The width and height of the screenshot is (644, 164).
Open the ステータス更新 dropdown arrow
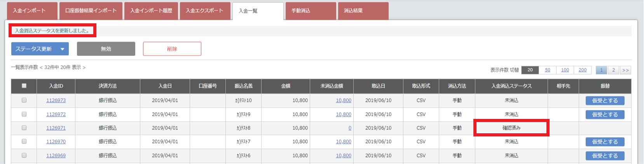pyautogui.click(x=62, y=49)
